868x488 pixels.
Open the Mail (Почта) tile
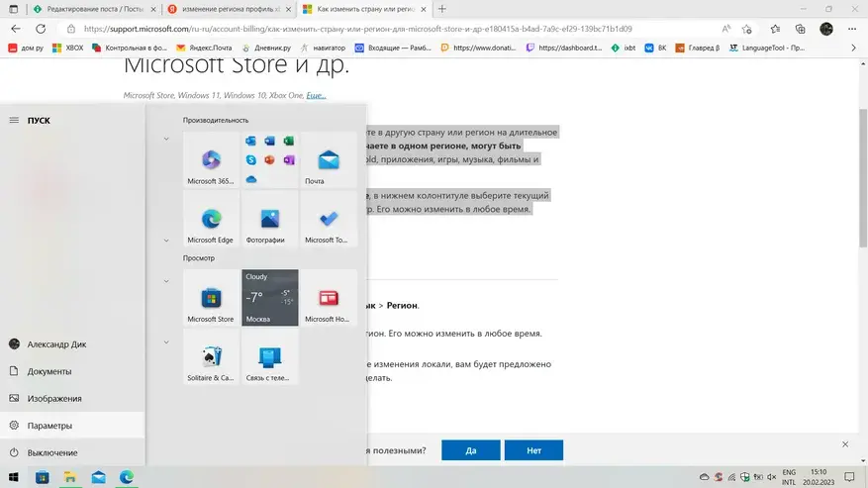coord(329,159)
